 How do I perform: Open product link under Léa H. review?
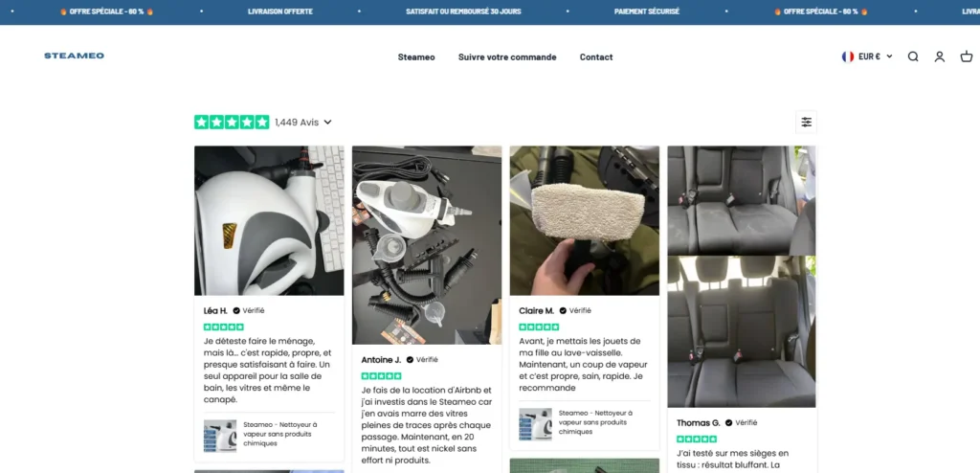point(269,434)
